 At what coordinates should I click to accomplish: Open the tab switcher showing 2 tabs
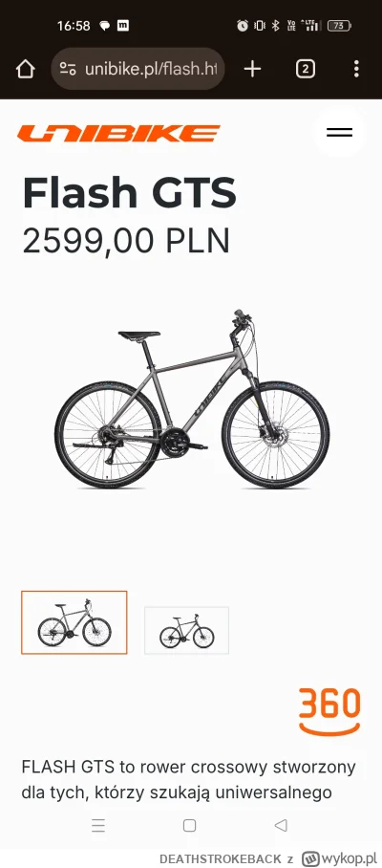(306, 69)
